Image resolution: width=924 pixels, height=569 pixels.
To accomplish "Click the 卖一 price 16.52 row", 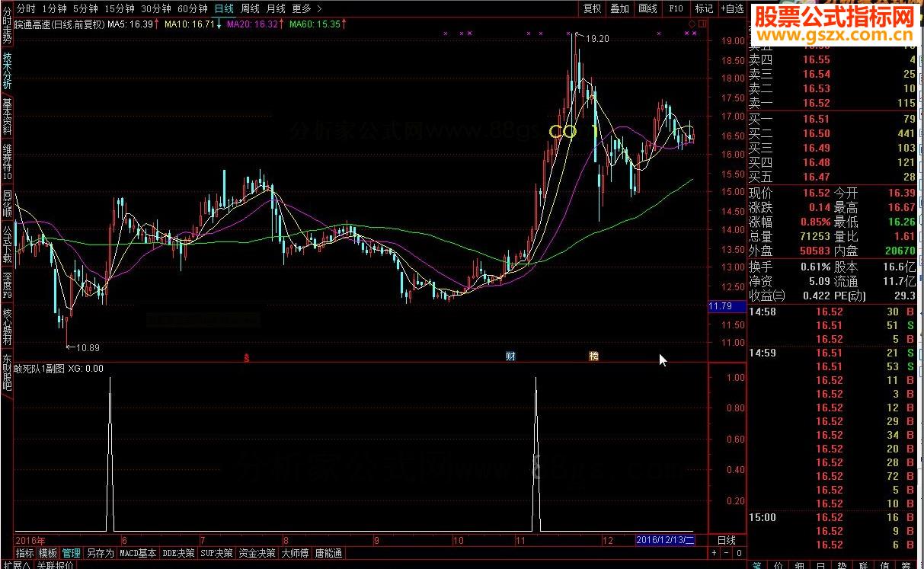I will click(833, 103).
